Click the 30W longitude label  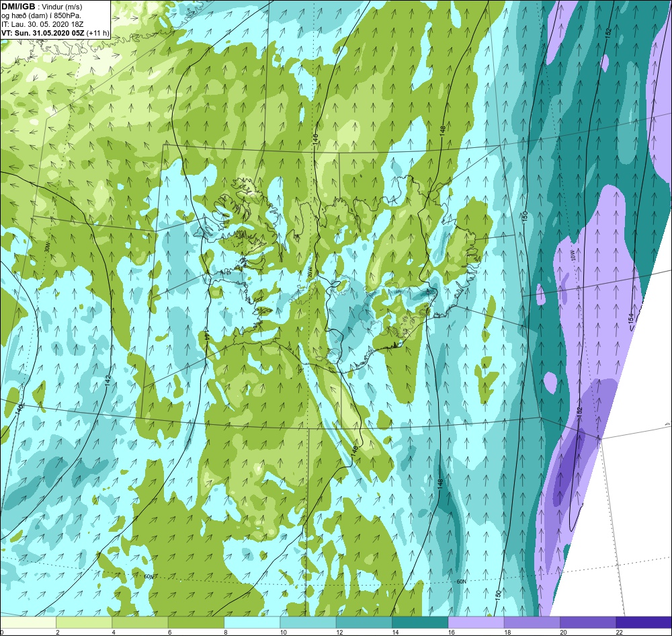[x=46, y=248]
